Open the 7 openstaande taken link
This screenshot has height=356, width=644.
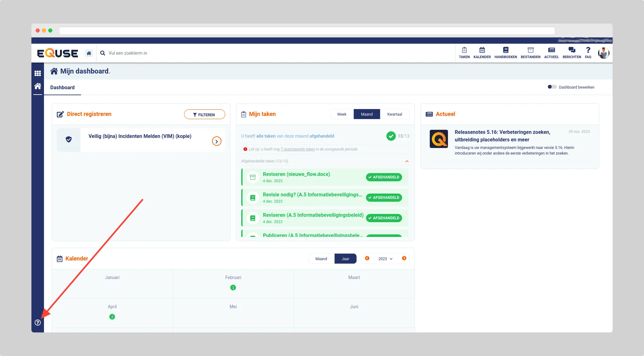click(x=297, y=149)
